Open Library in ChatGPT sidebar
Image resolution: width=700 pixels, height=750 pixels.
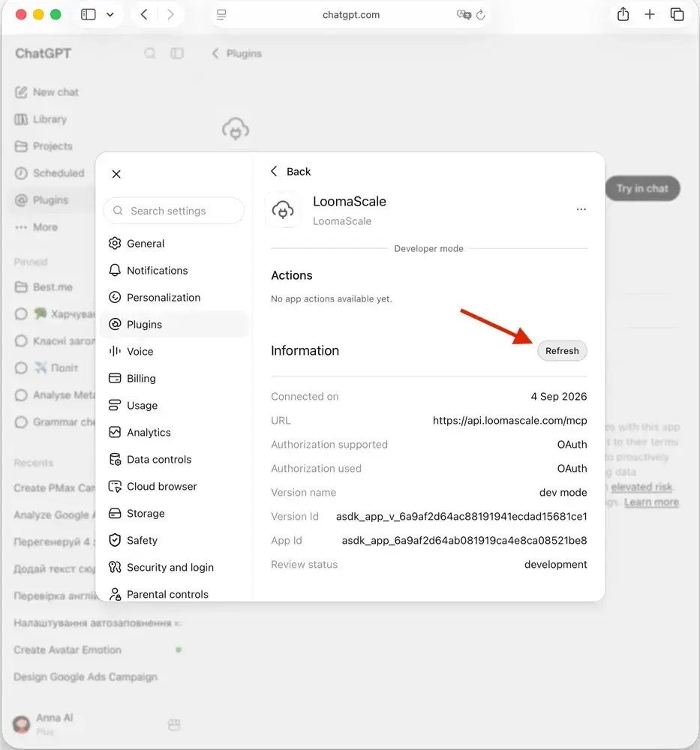point(41,119)
